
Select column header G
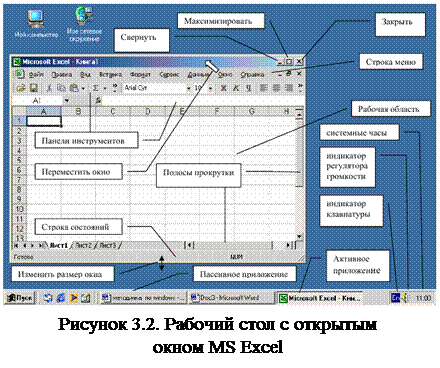251,111
